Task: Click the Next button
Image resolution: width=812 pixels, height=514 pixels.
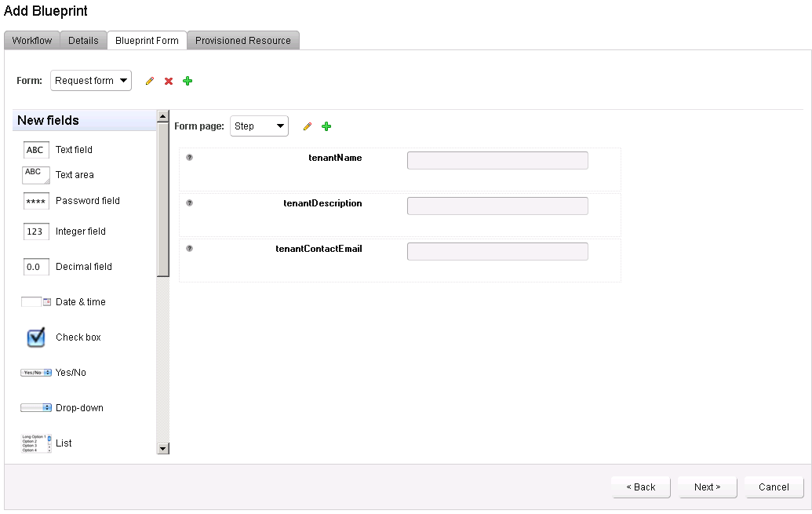Action: pyautogui.click(x=708, y=487)
